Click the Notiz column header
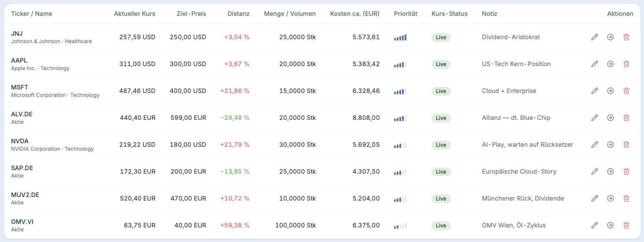This screenshot has width=644, height=242. click(x=490, y=14)
